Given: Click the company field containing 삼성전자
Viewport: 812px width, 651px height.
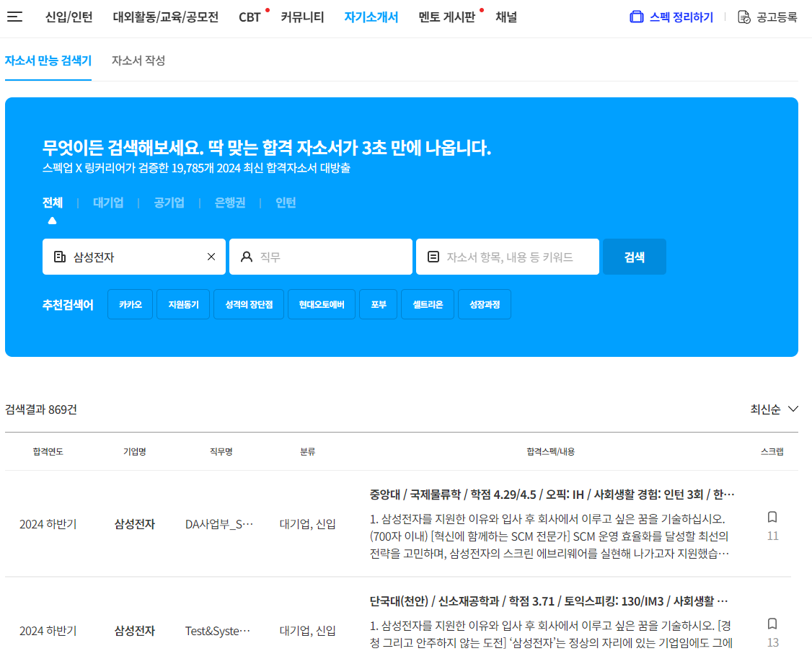Looking at the screenshot, I should (134, 257).
